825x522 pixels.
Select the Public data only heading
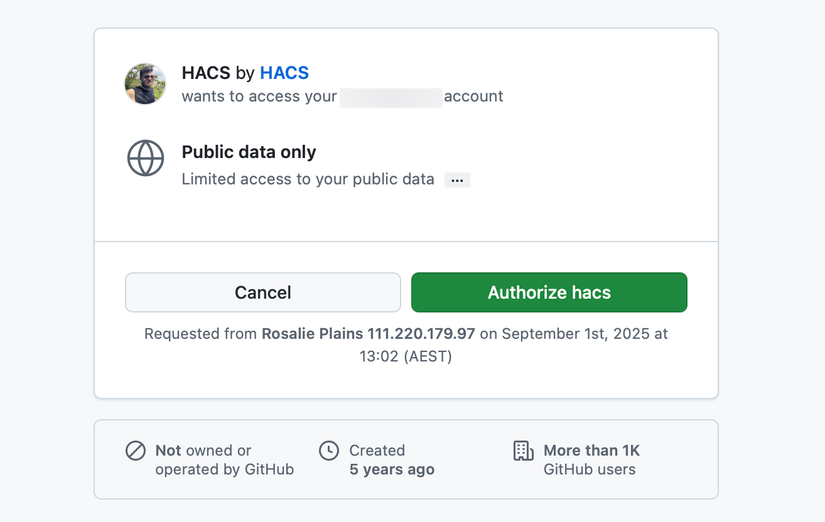click(x=249, y=152)
